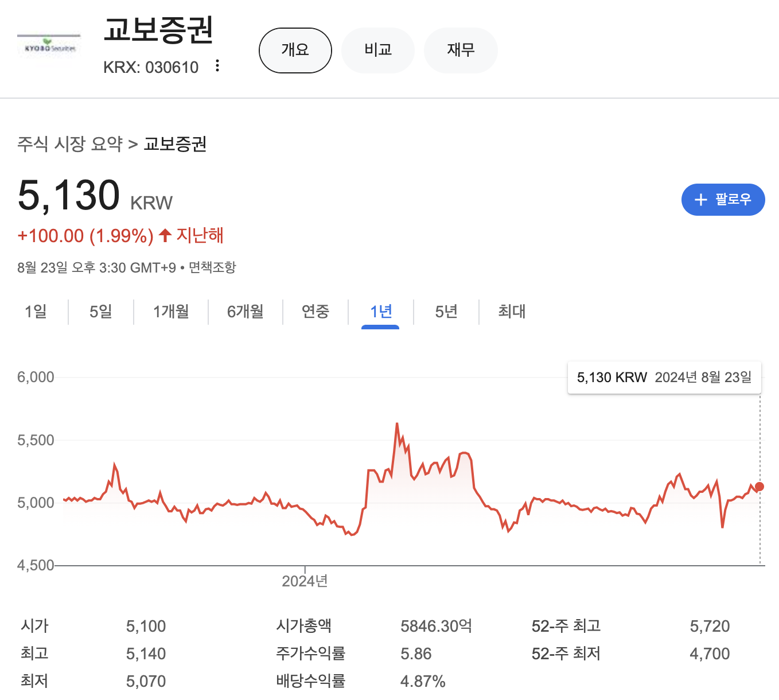Switch to the 비교 compare tab
Viewport: 779px width, 700px height.
click(x=378, y=50)
